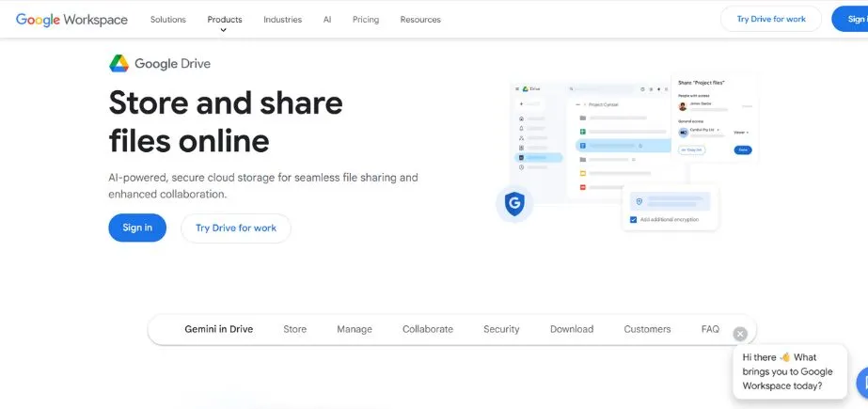Click the Sign in button below headline
The height and width of the screenshot is (409, 868).
tap(137, 228)
